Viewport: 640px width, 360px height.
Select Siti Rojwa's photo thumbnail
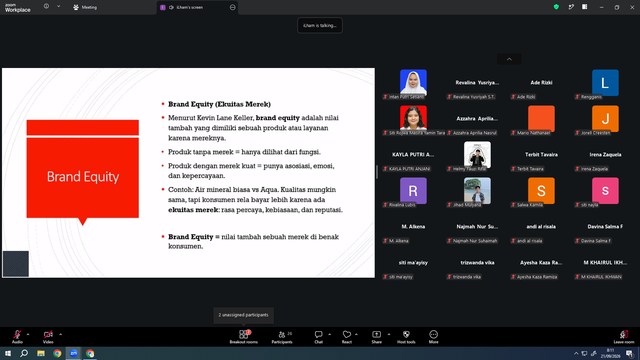[413, 118]
